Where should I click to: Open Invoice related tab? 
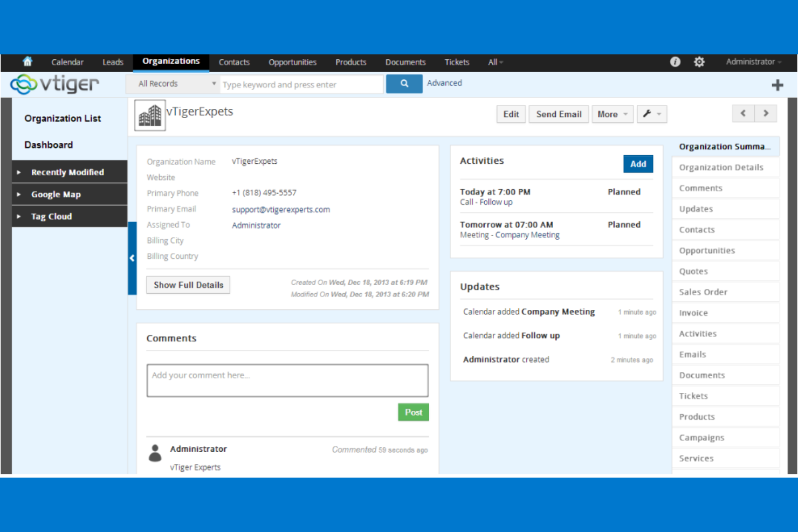(x=726, y=313)
